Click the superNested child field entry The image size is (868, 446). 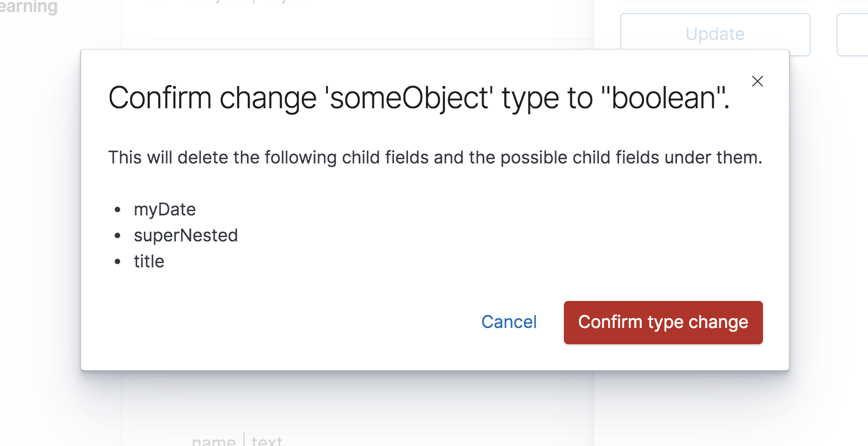click(186, 235)
